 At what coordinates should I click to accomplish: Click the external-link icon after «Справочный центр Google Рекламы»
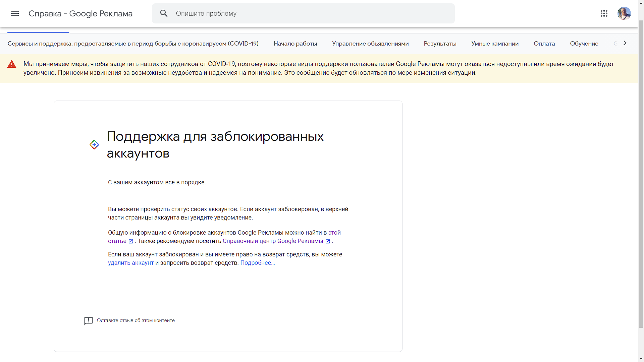pos(328,241)
